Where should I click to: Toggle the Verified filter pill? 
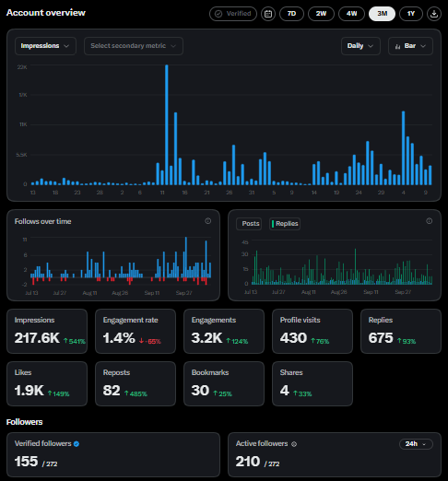pos(233,14)
